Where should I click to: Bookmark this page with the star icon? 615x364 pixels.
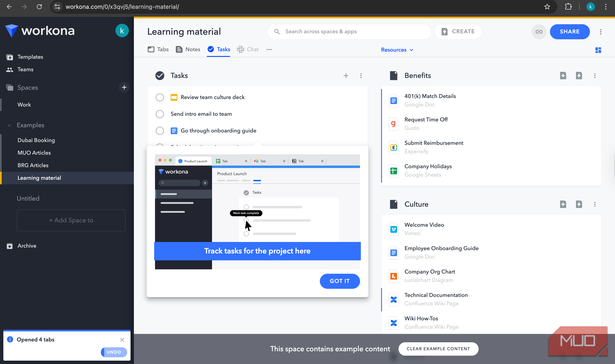coord(547,7)
